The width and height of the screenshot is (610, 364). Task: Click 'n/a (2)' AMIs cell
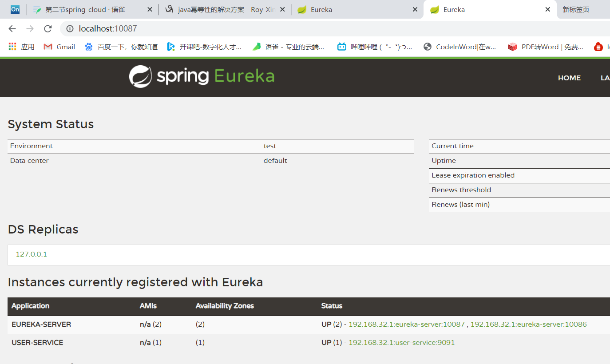(151, 324)
